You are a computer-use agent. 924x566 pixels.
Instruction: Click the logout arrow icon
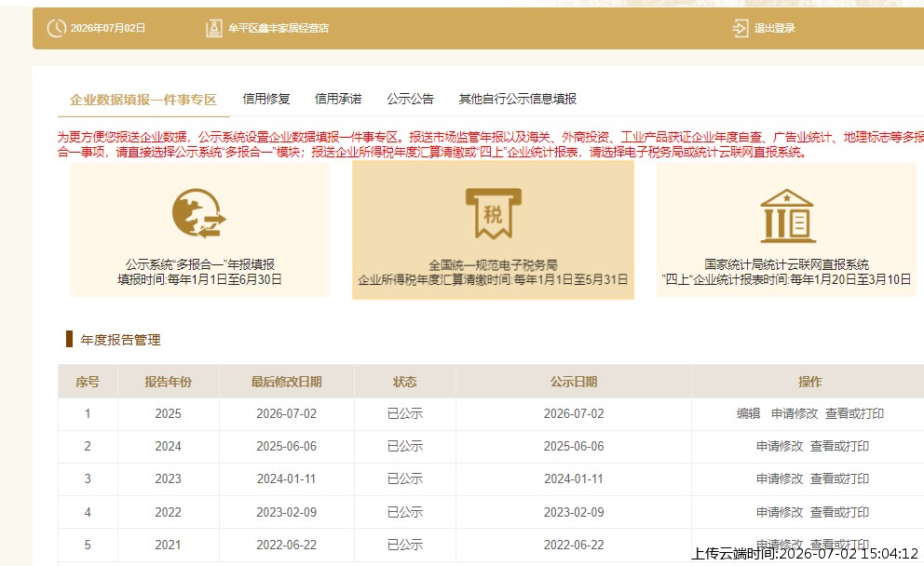[741, 28]
